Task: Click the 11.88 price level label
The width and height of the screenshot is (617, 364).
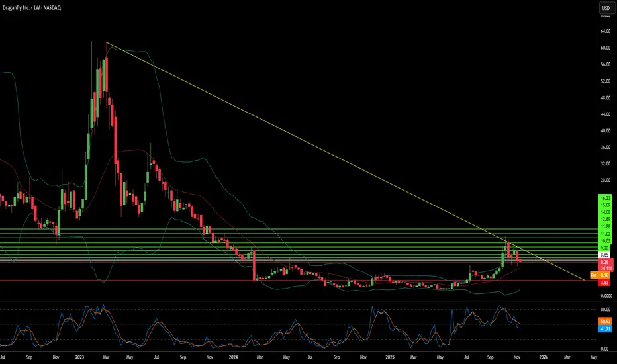Action: [605, 226]
